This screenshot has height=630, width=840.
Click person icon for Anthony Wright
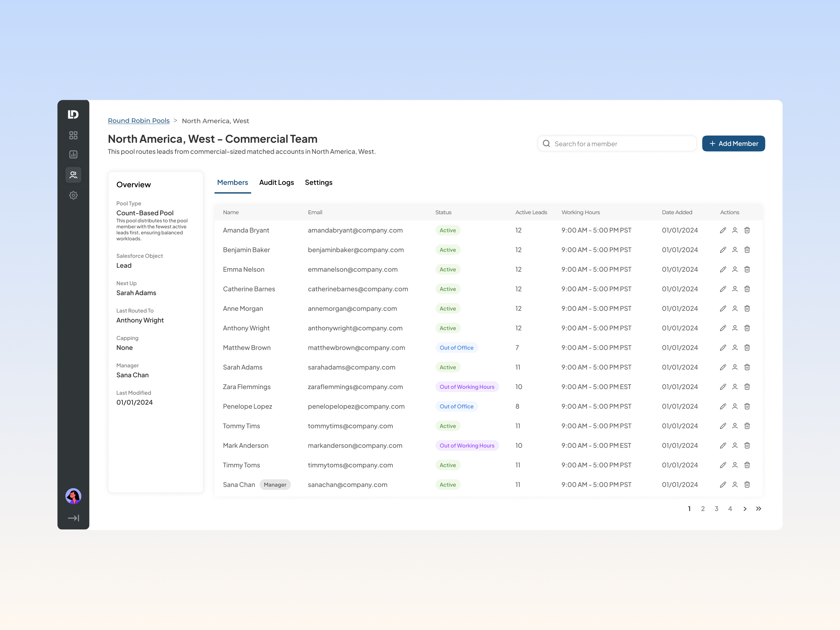[735, 328]
